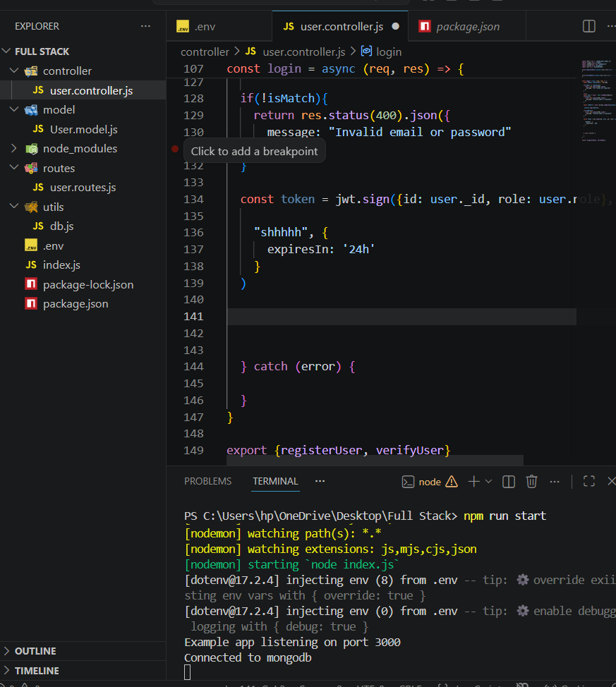Open Explorer panel more actions ellipsis
Screen dimensions: 616x687
145,26
